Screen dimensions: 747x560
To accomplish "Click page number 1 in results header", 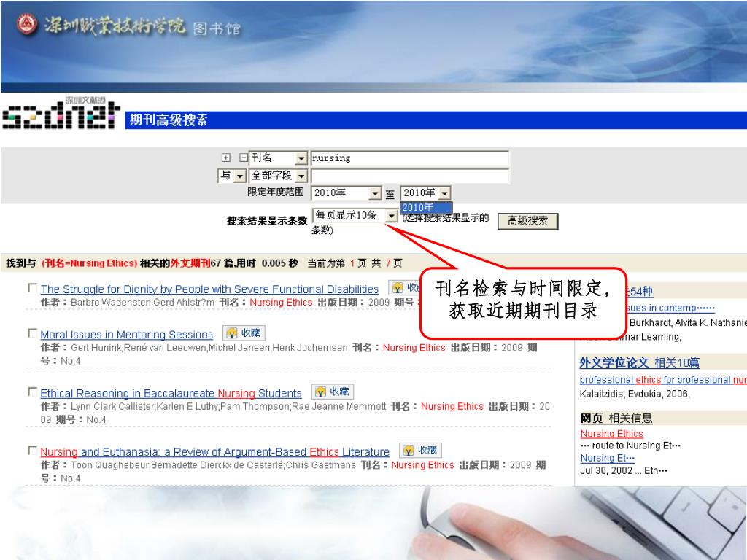I will point(352,263).
